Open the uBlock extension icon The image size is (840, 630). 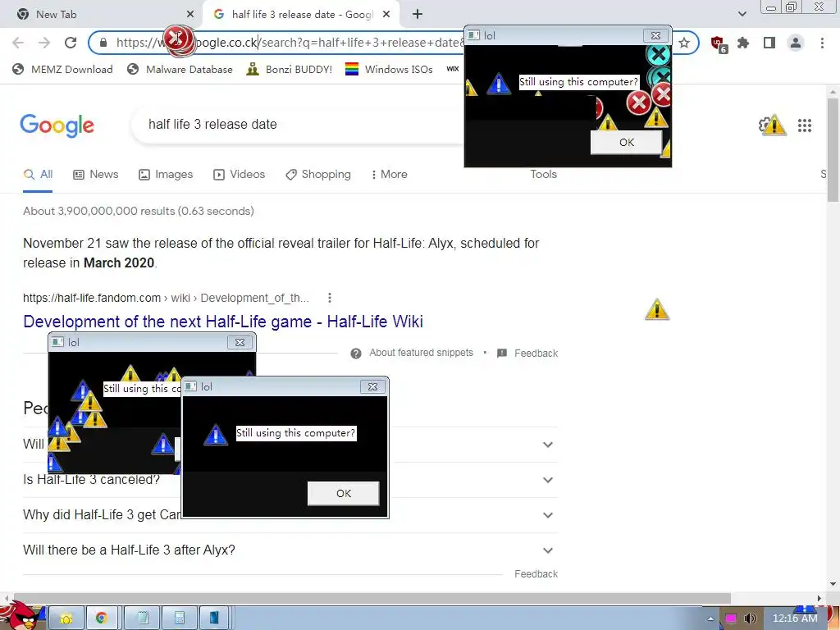point(718,44)
